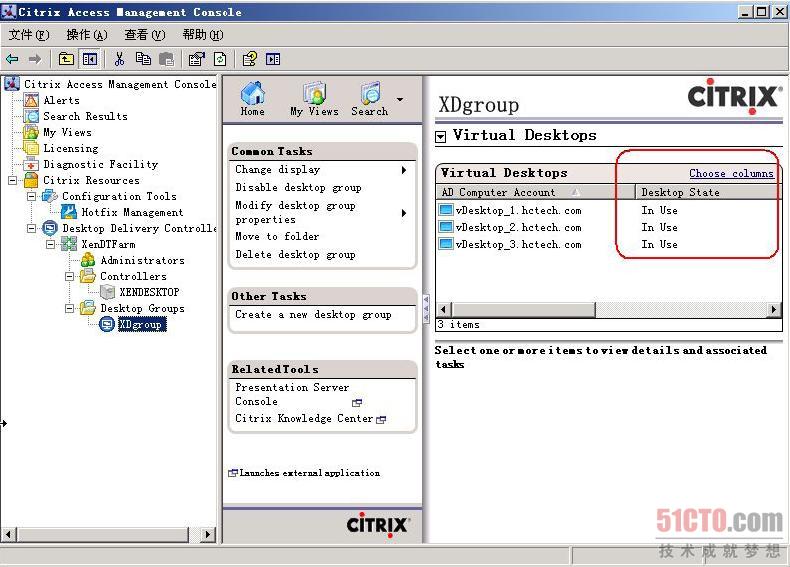Viewport: 790px width, 567px height.
Task: Click the Copy toolbar icon
Action: (x=143, y=59)
